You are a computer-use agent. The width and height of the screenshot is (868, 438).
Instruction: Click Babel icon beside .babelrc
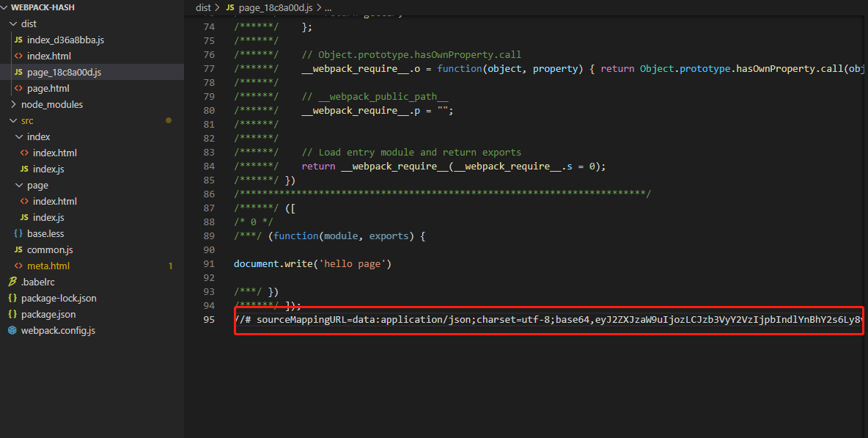pos(12,282)
